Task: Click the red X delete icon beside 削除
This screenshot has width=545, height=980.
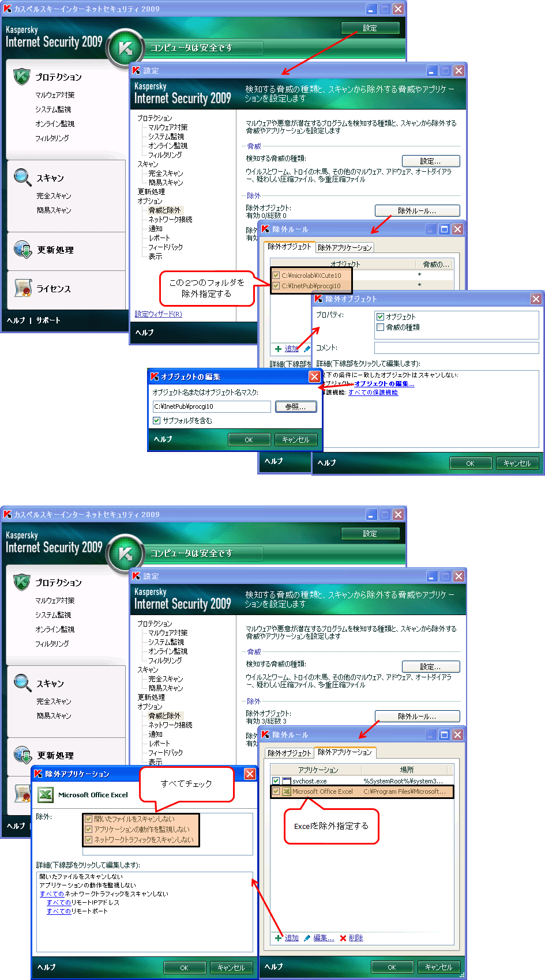Action: (x=343, y=938)
